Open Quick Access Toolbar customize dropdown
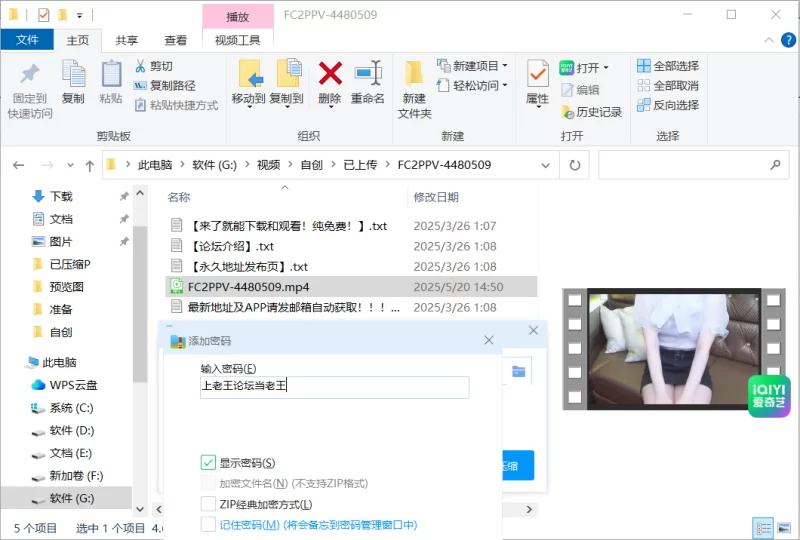This screenshot has height=540, width=800. [80, 16]
